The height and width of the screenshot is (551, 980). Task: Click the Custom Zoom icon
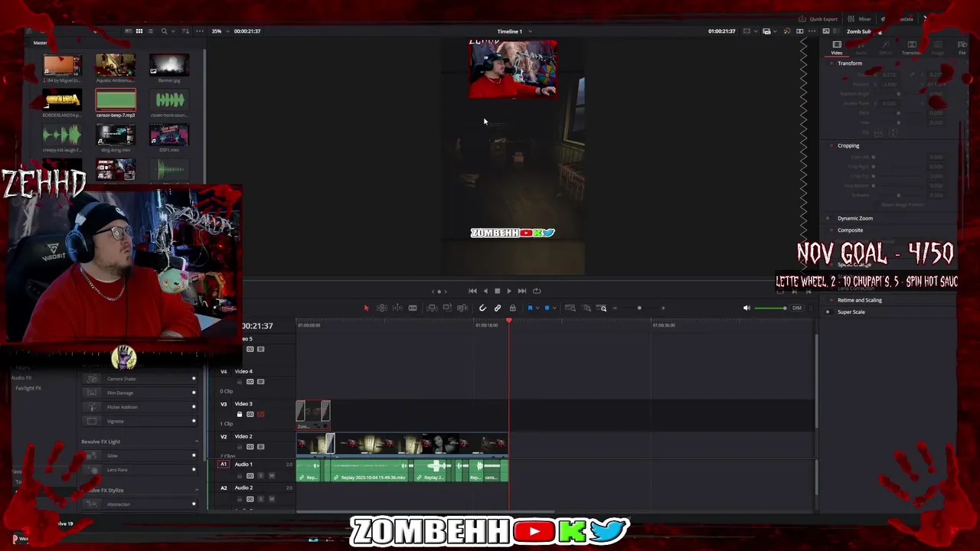click(602, 308)
